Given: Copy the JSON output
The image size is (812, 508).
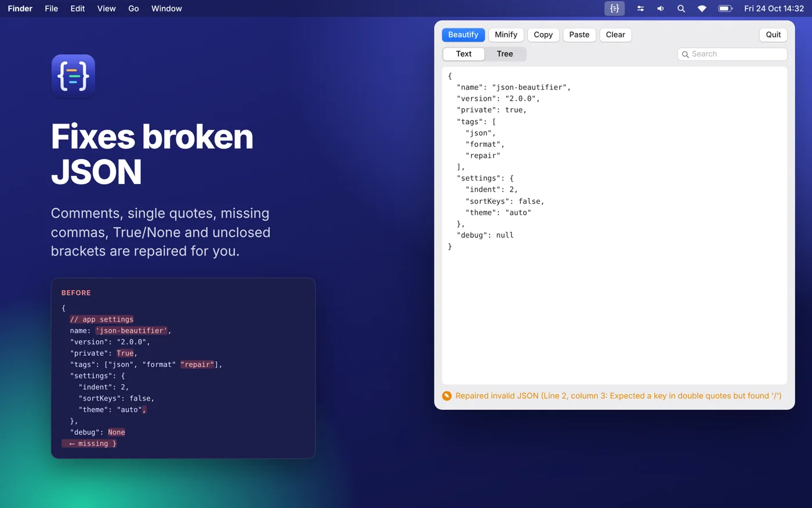Looking at the screenshot, I should pos(543,35).
